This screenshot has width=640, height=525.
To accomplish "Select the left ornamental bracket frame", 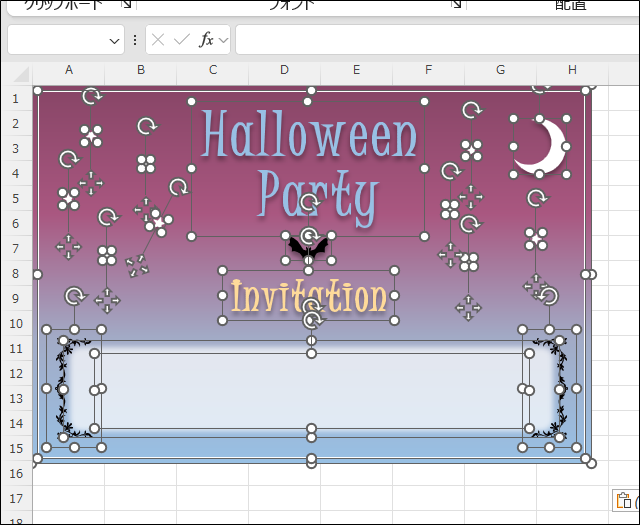I will click(x=74, y=388).
